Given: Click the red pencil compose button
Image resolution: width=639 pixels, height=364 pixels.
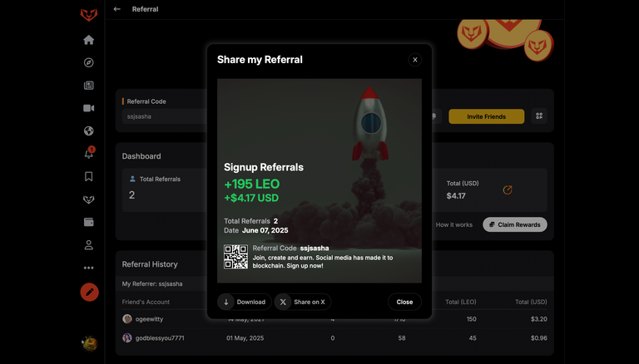Looking at the screenshot, I should point(89,293).
